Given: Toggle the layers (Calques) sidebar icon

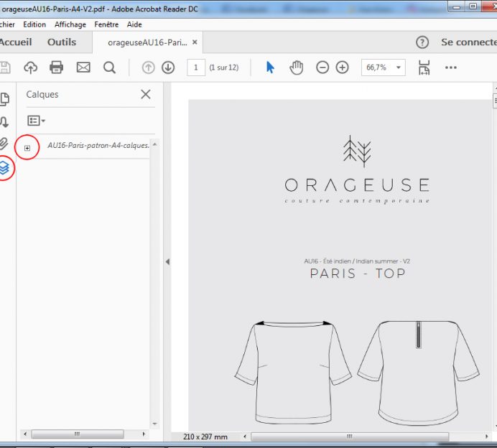Looking at the screenshot, I should [x=4, y=167].
